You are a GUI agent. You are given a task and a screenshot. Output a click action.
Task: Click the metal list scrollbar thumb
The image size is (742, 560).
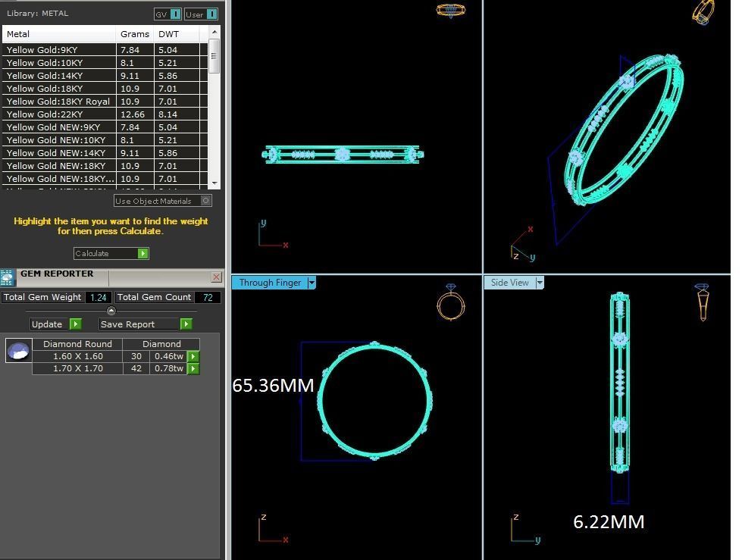tap(214, 56)
